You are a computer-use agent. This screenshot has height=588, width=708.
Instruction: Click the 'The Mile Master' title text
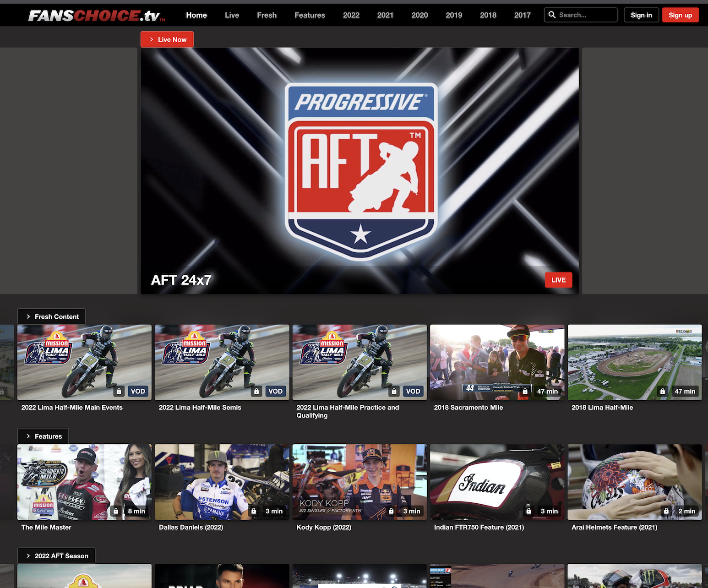coord(46,527)
